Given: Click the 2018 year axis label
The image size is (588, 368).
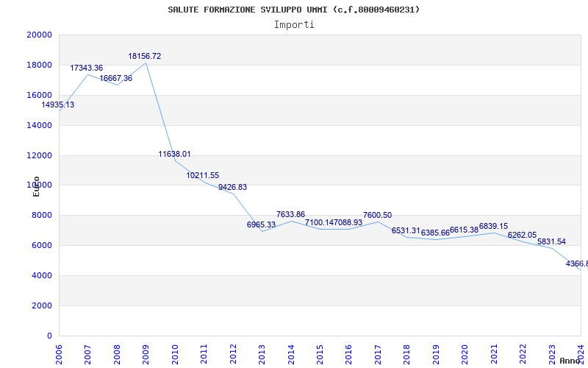Looking at the screenshot, I should coord(407,355).
